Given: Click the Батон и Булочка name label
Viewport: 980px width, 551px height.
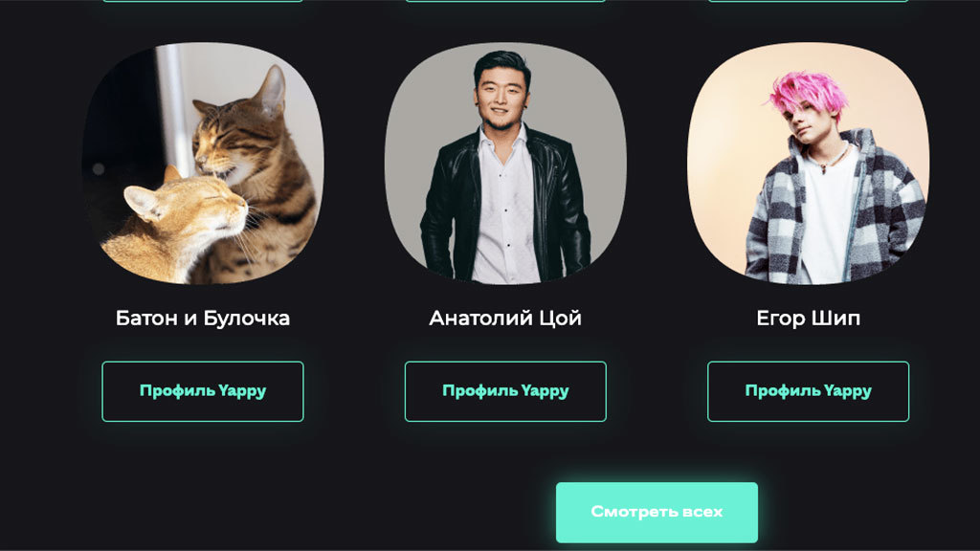Looking at the screenshot, I should click(x=203, y=318).
